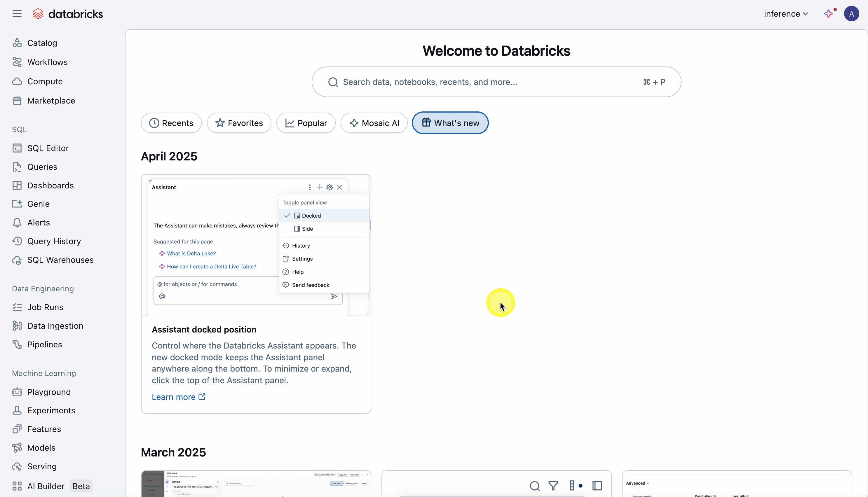Open Catalog from the sidebar

[x=42, y=43]
